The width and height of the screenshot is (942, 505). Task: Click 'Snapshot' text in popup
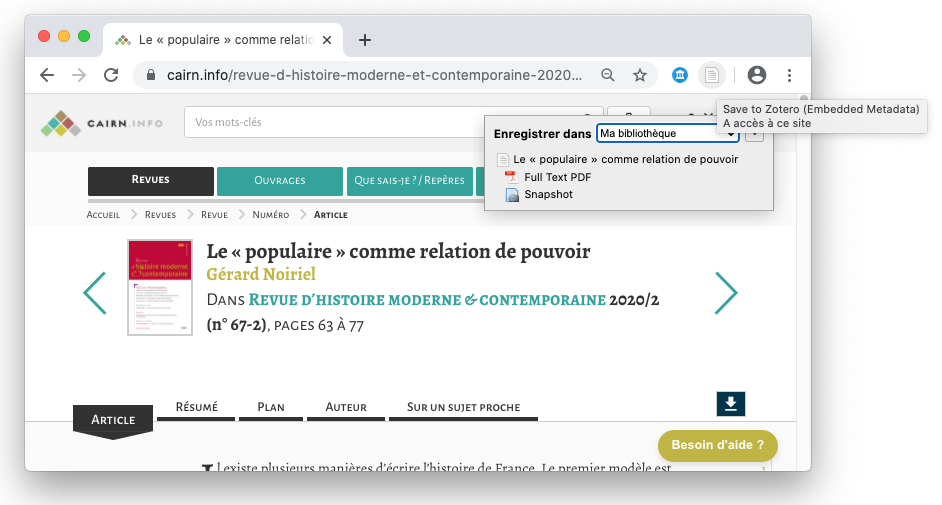pos(548,195)
